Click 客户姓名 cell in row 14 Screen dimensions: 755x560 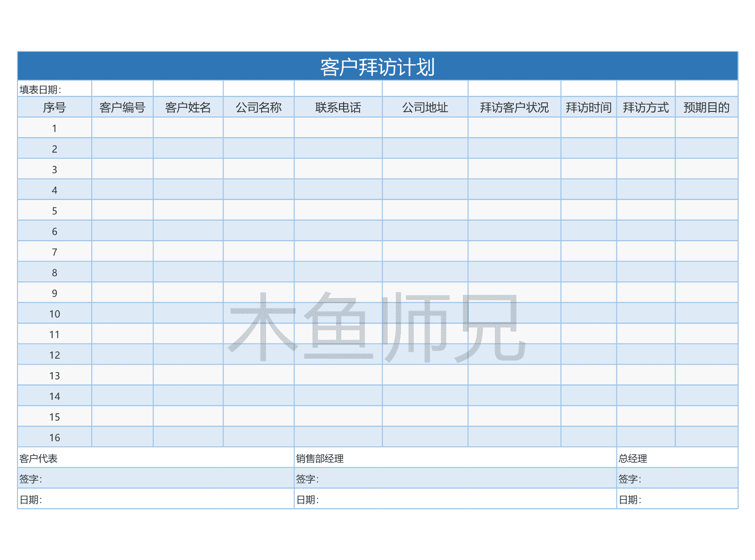pyautogui.click(x=188, y=396)
